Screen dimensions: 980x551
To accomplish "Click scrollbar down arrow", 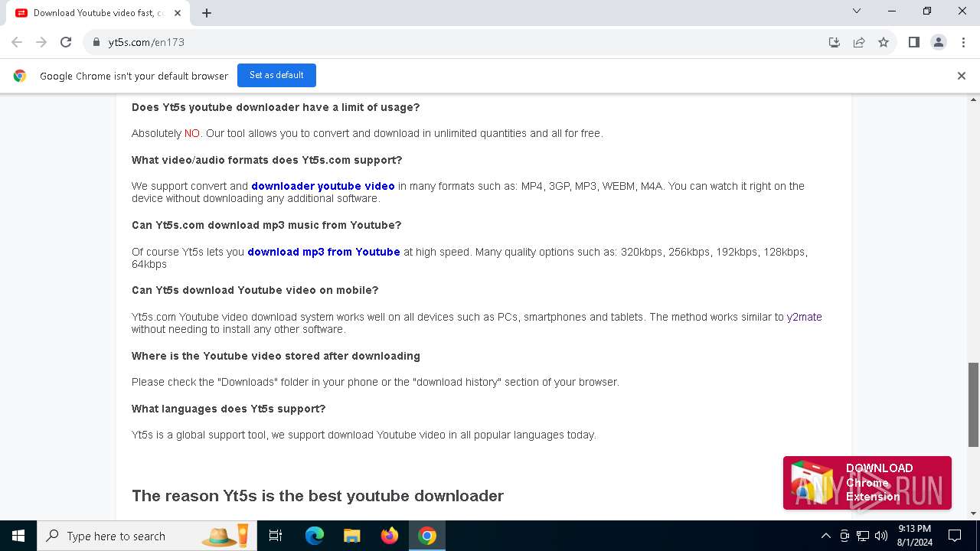I will click(974, 514).
